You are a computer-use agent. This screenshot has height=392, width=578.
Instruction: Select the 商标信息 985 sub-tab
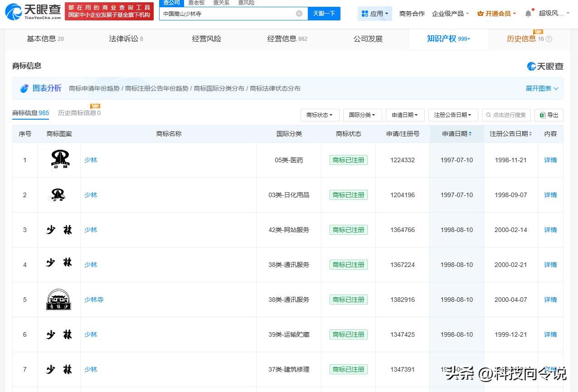(x=30, y=113)
